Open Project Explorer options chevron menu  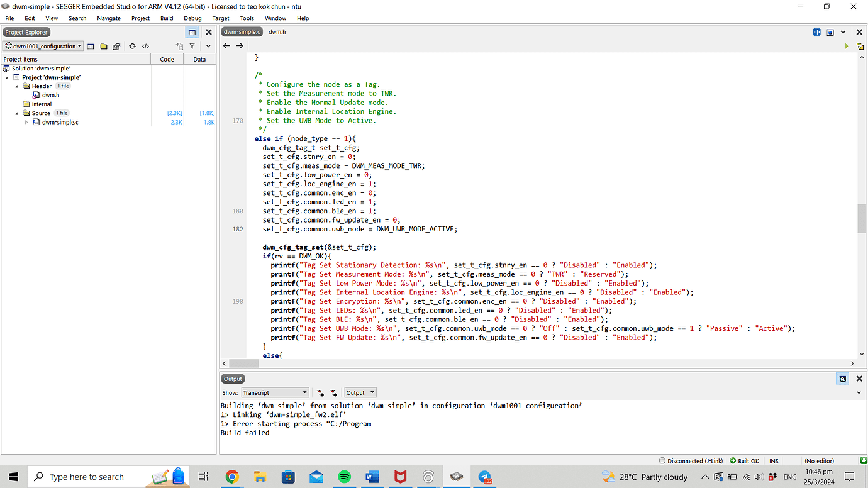tap(209, 46)
